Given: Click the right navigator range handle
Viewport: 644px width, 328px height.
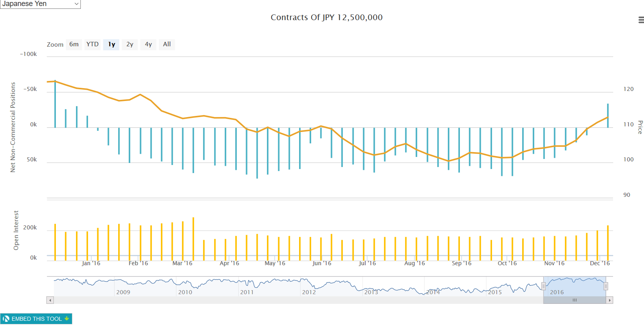Looking at the screenshot, I should [x=606, y=286].
